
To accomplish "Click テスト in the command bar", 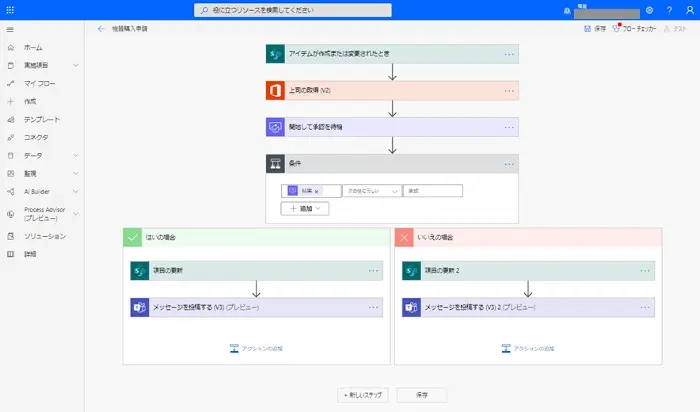I will 675,29.
